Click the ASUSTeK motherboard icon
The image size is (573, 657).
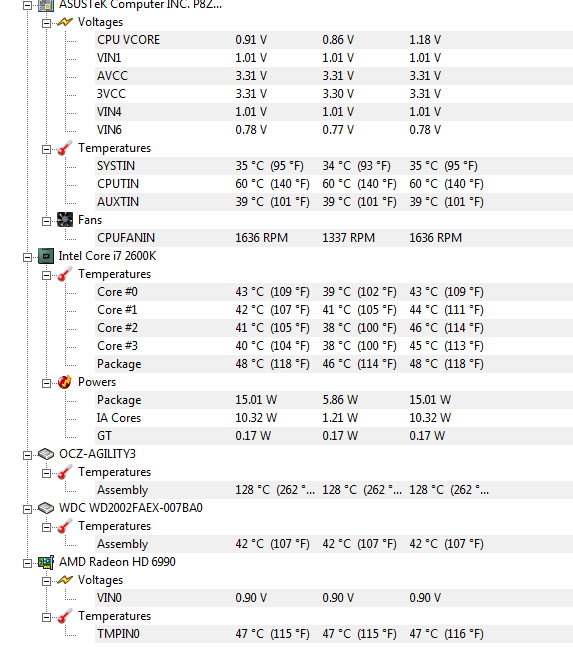tap(46, 5)
